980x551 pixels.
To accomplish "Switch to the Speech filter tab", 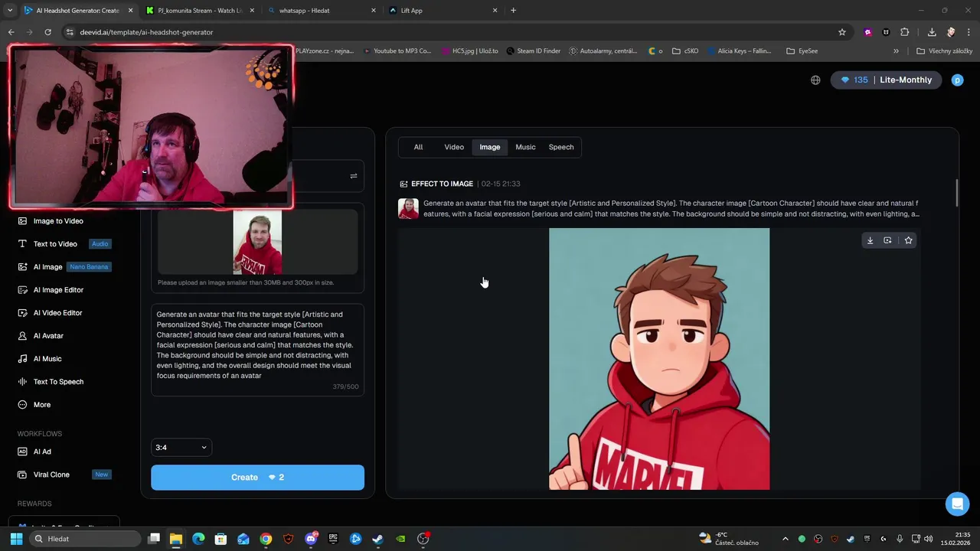I will (x=561, y=147).
